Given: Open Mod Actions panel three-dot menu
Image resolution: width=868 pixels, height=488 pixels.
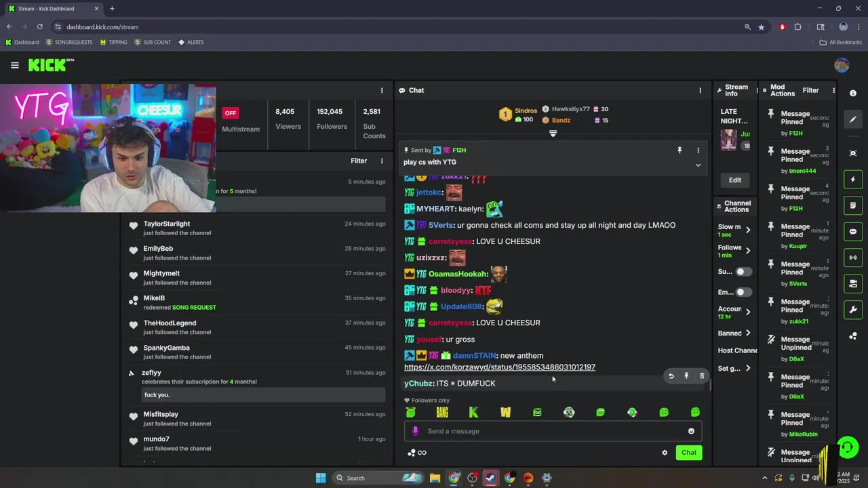Looking at the screenshot, I should [833, 90].
